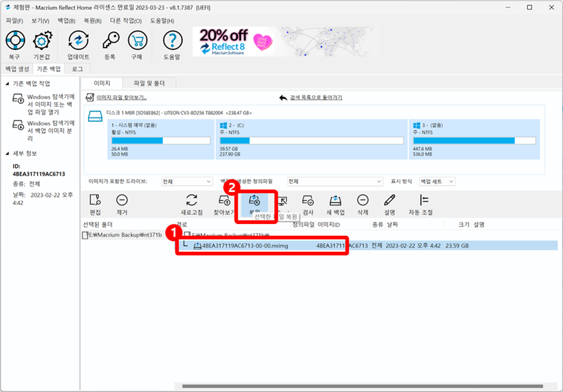Open the 복원(R) menu
The height and width of the screenshot is (392, 563).
point(92,21)
